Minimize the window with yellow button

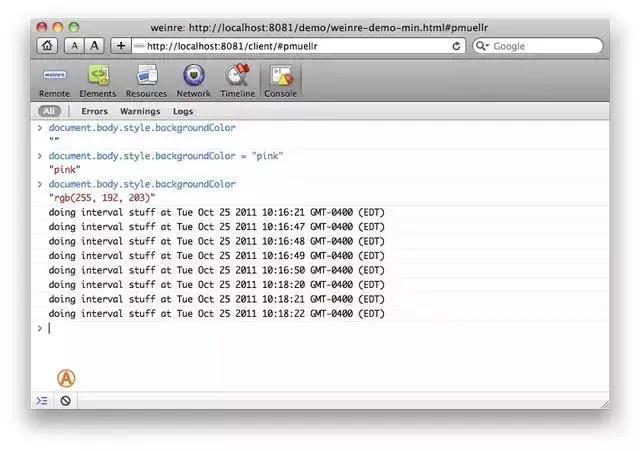tap(58, 27)
